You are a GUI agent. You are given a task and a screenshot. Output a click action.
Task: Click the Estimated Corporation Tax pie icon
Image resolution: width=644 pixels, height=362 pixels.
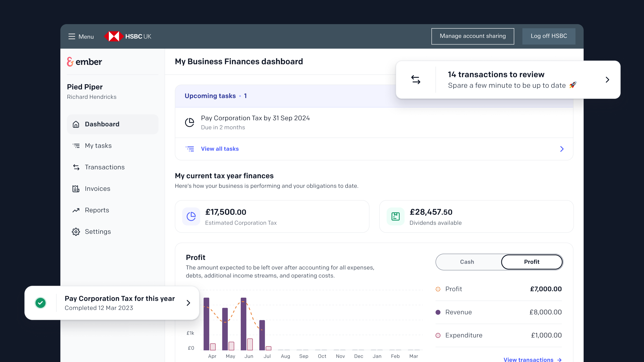tap(191, 216)
